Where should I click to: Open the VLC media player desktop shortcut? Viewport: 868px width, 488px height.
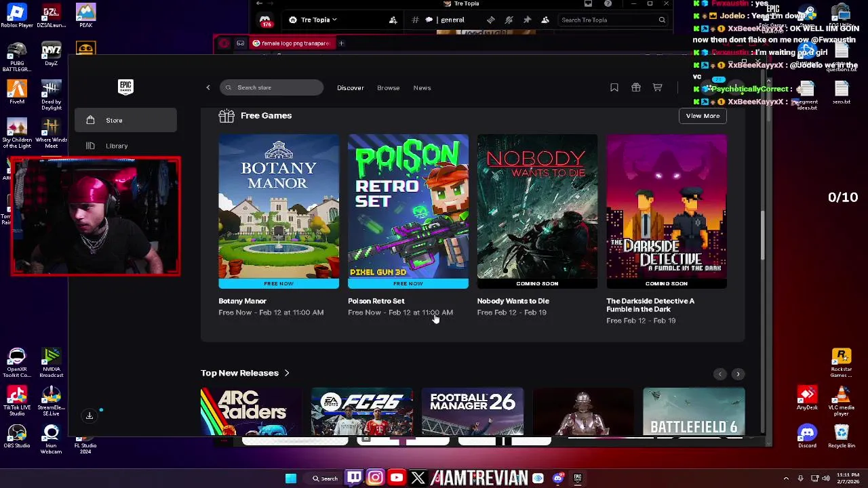tap(842, 401)
